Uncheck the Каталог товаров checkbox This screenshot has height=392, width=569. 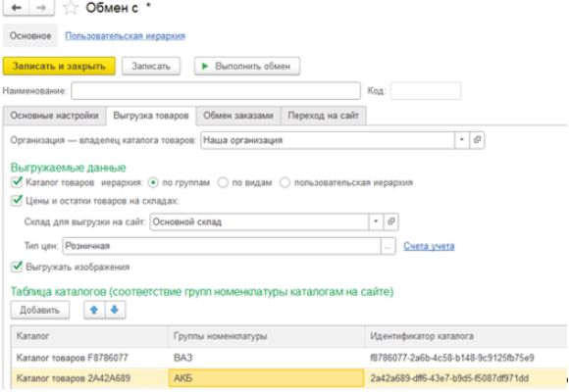coord(17,182)
